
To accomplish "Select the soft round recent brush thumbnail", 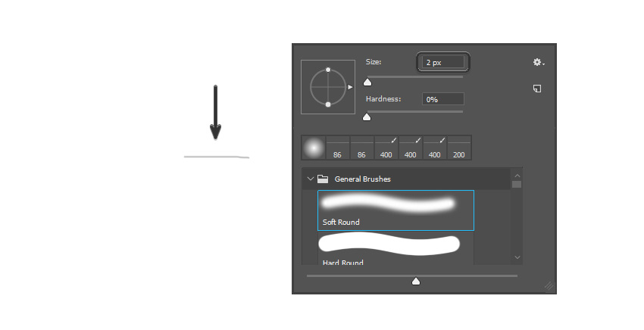I will [x=314, y=148].
